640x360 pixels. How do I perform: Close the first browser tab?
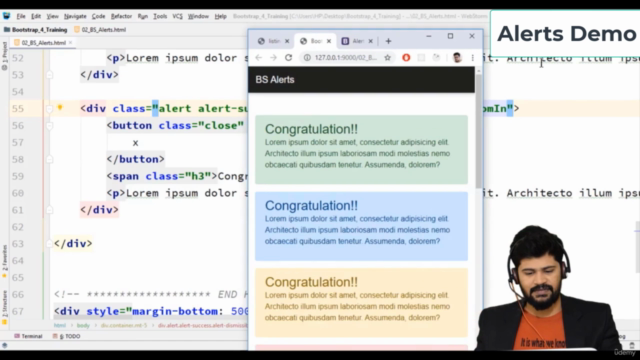coord(287,41)
